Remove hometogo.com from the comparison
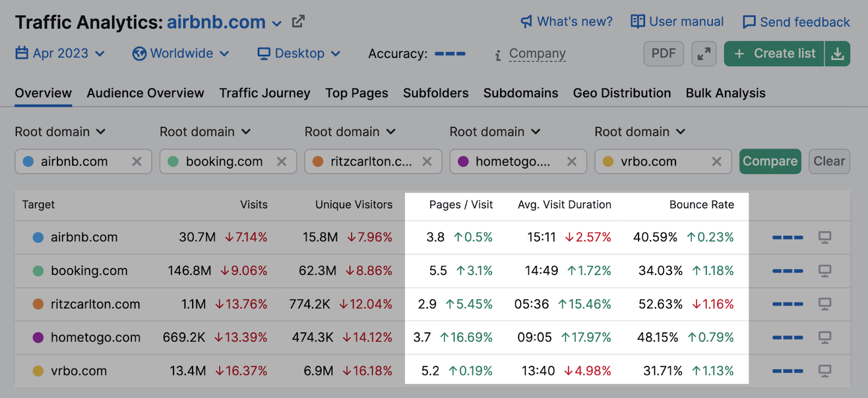This screenshot has width=868, height=398. click(572, 162)
